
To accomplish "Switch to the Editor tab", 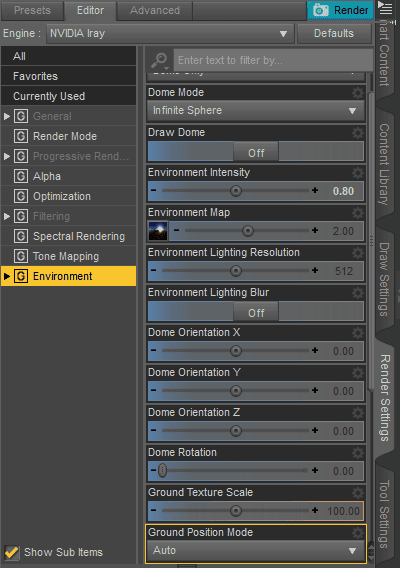I will (90, 10).
